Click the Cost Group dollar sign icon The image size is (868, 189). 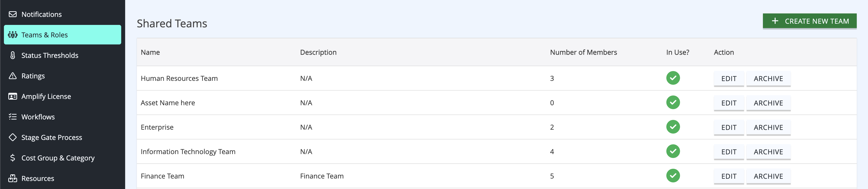12,158
